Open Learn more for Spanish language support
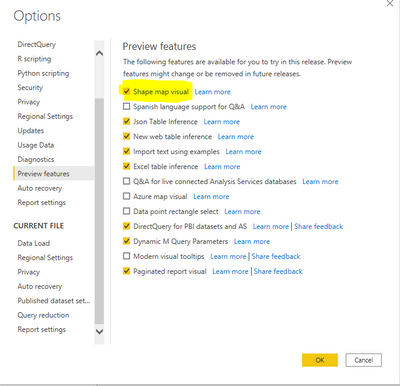 pos(269,107)
